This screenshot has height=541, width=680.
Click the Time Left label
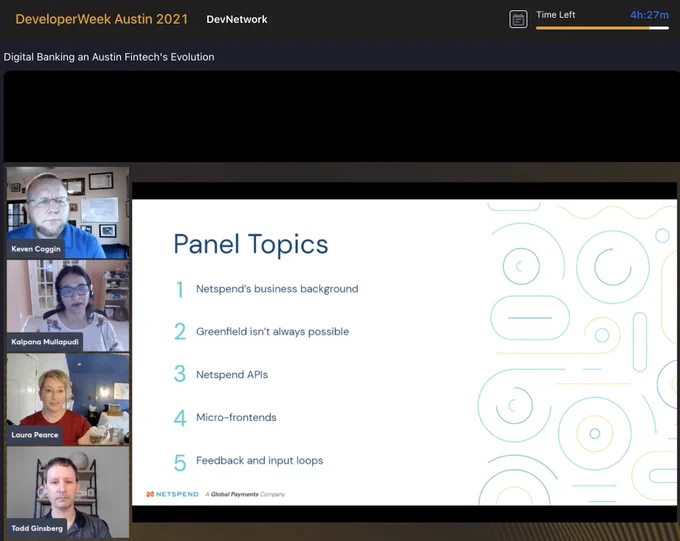pos(556,15)
